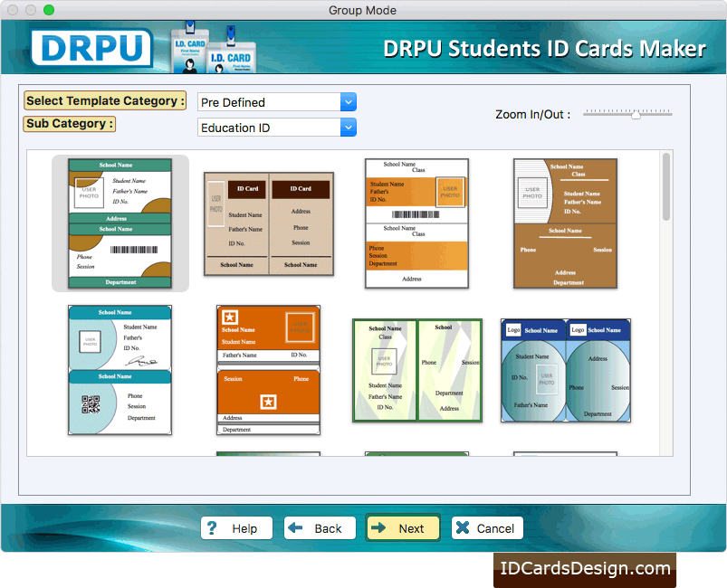Select the beige two-panel ID Card template

pos(269,223)
